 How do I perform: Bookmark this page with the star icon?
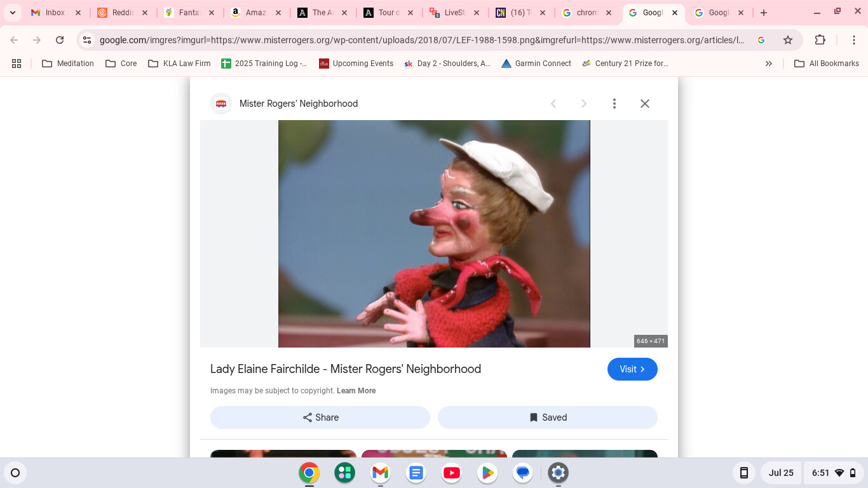[x=788, y=40]
